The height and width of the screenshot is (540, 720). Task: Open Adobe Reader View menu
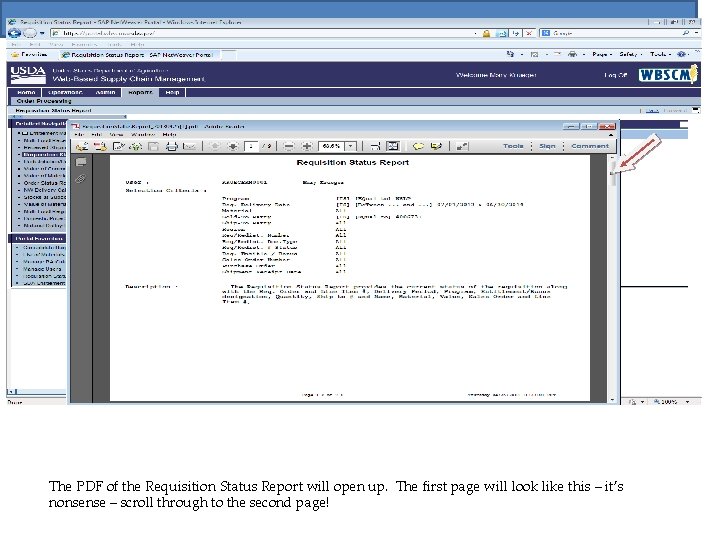click(x=116, y=135)
